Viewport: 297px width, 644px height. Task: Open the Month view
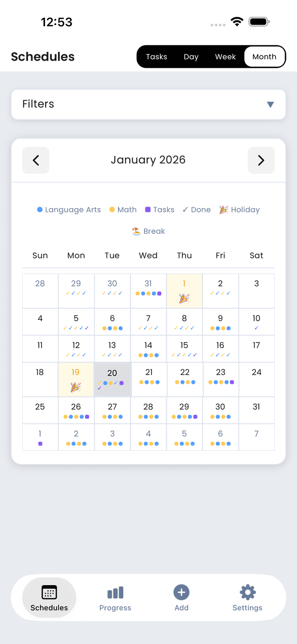pyautogui.click(x=264, y=56)
